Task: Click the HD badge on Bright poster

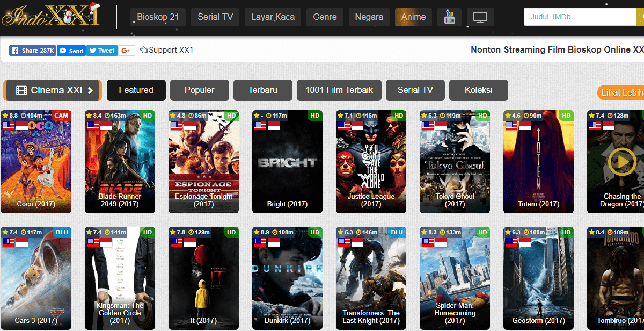Action: tap(315, 116)
